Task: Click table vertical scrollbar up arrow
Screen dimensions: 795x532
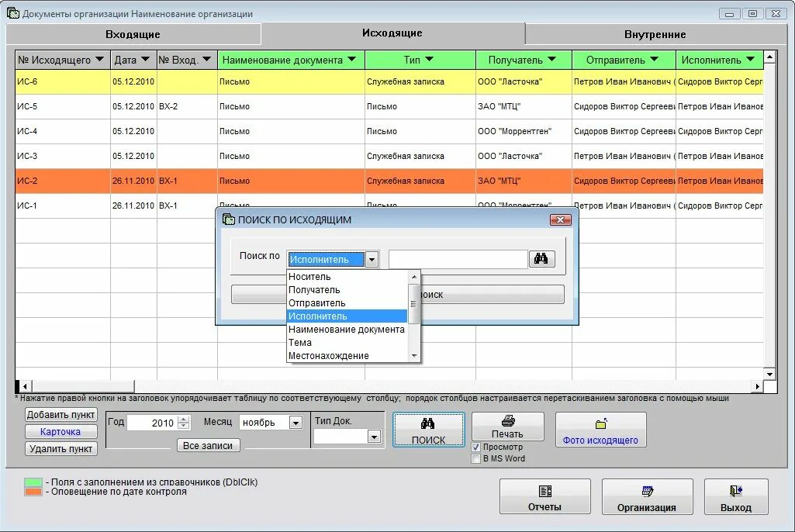Action: (x=769, y=57)
